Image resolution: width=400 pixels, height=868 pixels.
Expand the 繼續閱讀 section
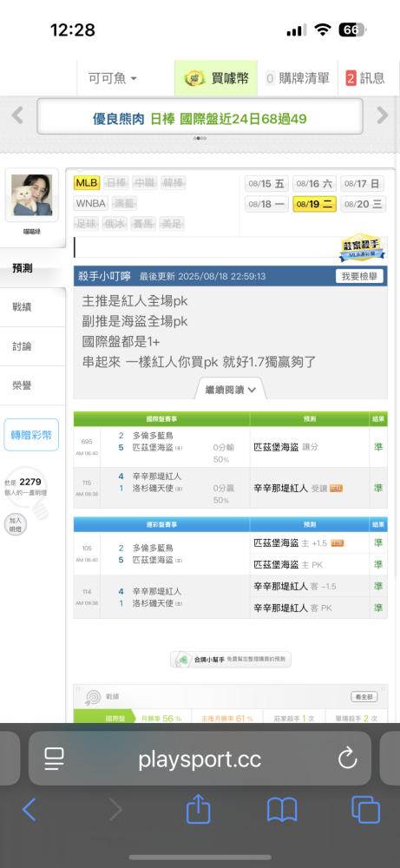230,389
